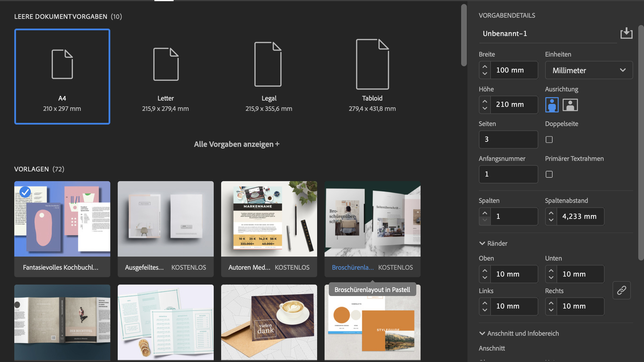The image size is (644, 362).
Task: Open the Broschürenlayout template link
Action: (x=353, y=267)
